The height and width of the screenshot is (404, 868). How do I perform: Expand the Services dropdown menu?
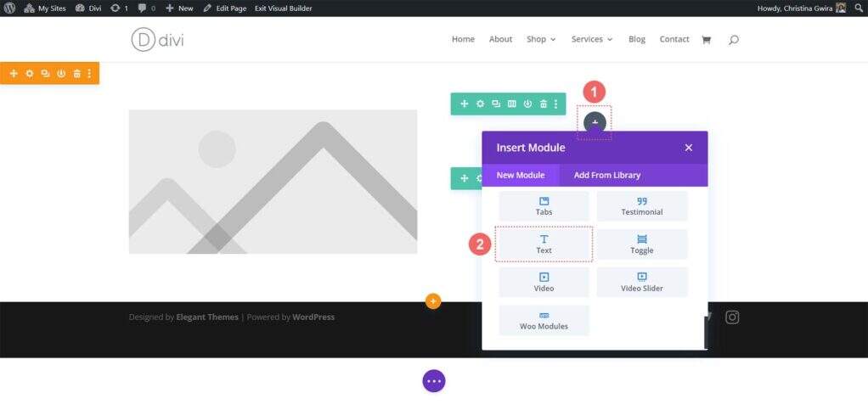(x=592, y=39)
